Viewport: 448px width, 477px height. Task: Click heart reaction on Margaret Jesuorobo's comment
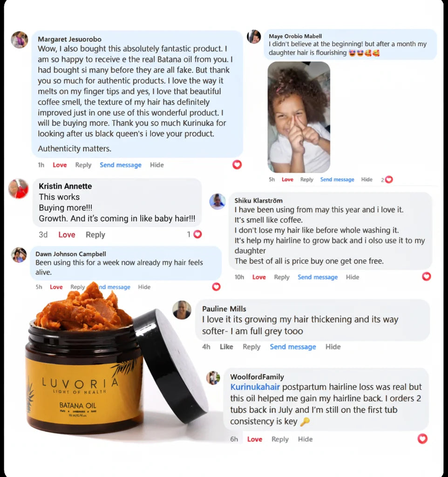[x=237, y=164]
